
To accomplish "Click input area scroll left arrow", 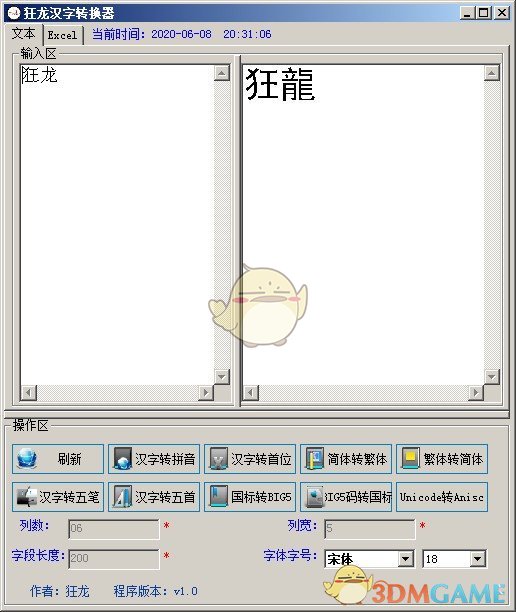I will [x=28, y=393].
